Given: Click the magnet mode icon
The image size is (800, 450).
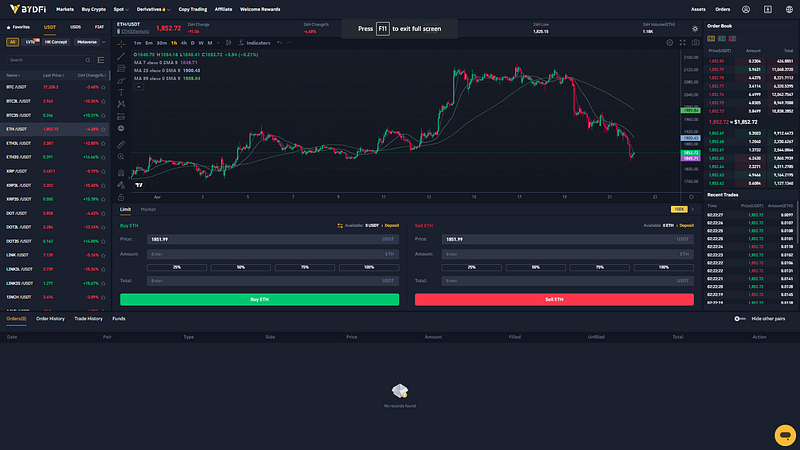Looking at the screenshot, I should point(121,173).
